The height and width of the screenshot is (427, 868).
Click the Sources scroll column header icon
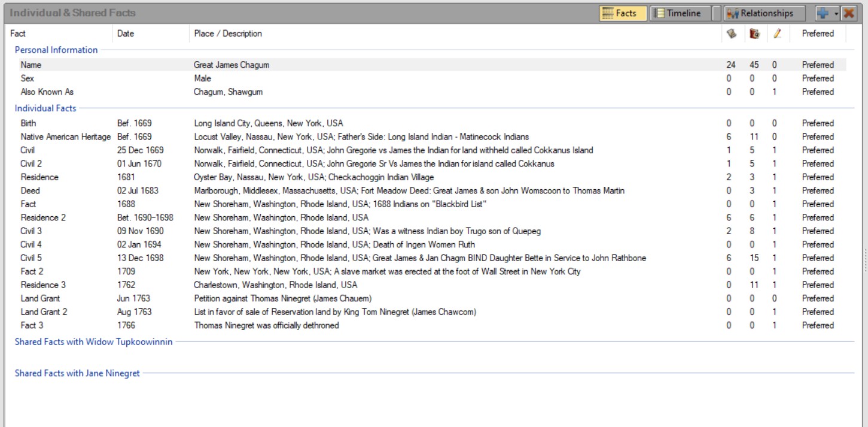(x=731, y=34)
